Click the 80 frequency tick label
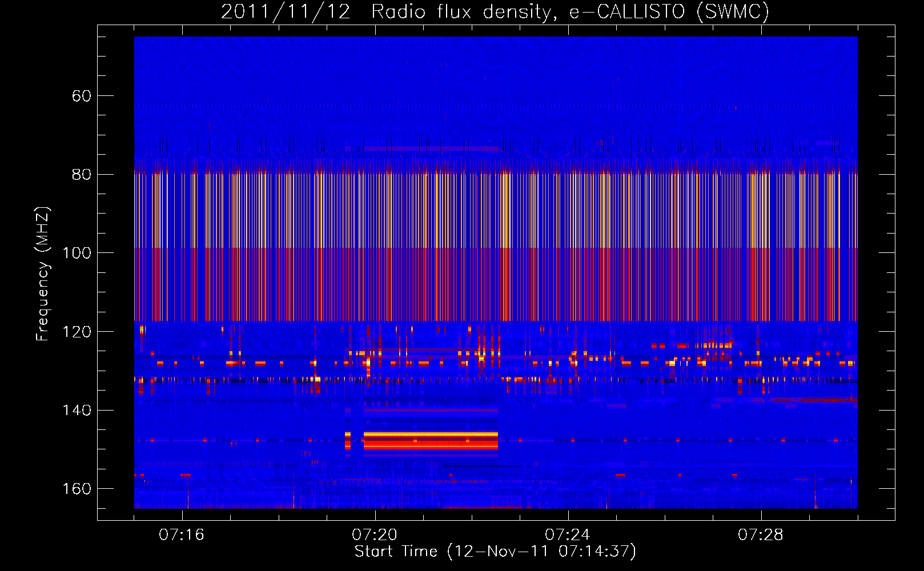 pyautogui.click(x=82, y=175)
